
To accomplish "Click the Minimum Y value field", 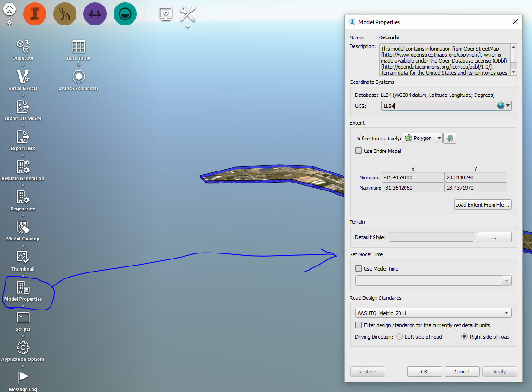I will tap(476, 177).
